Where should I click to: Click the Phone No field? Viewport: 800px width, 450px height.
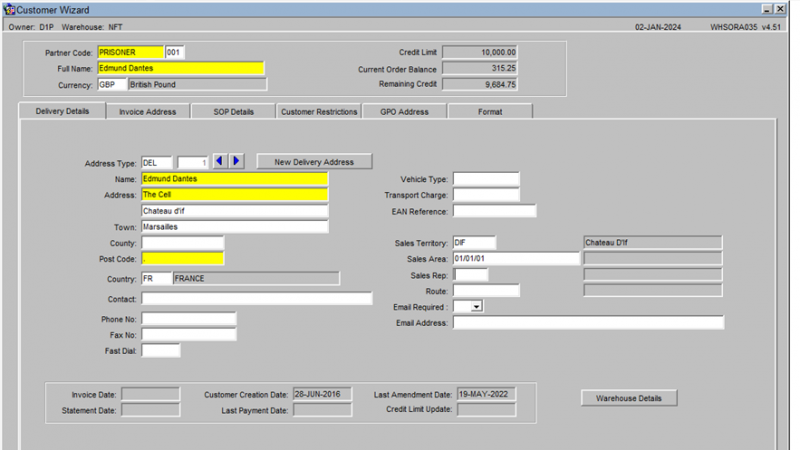(189, 319)
